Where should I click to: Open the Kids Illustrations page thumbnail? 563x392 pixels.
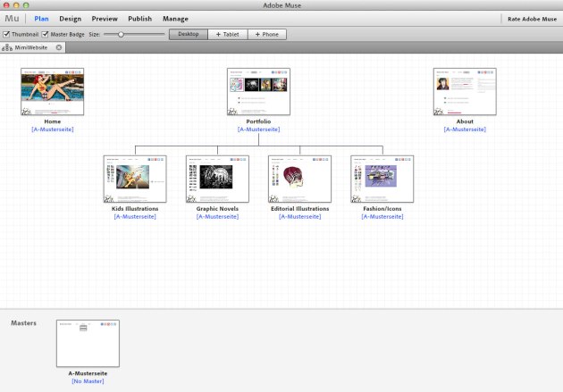[134, 179]
